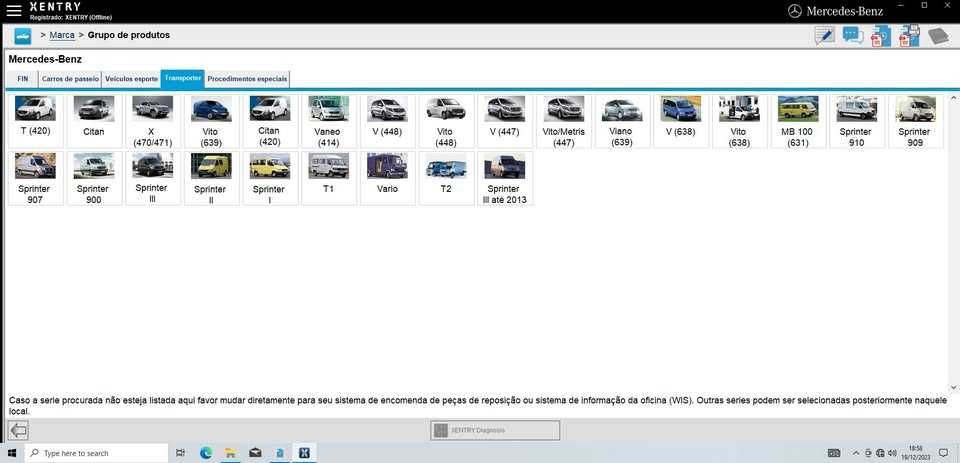Select the T1 van tile
This screenshot has width=960, height=463.
coord(329,178)
